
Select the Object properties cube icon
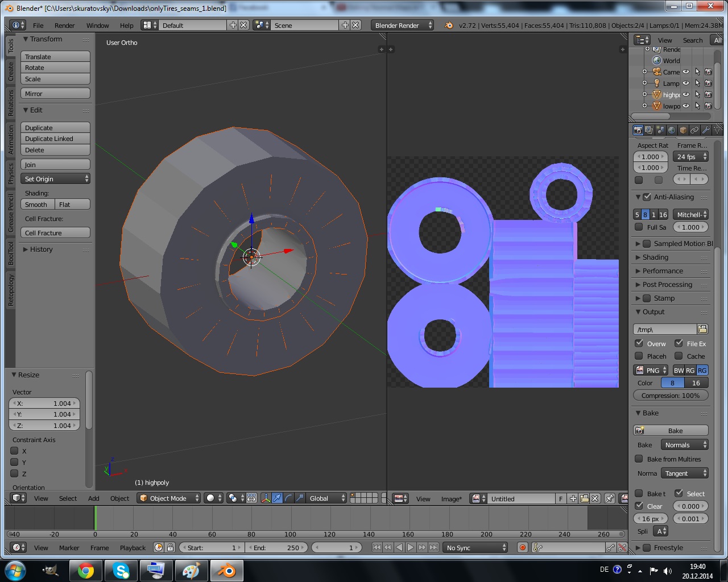point(682,130)
